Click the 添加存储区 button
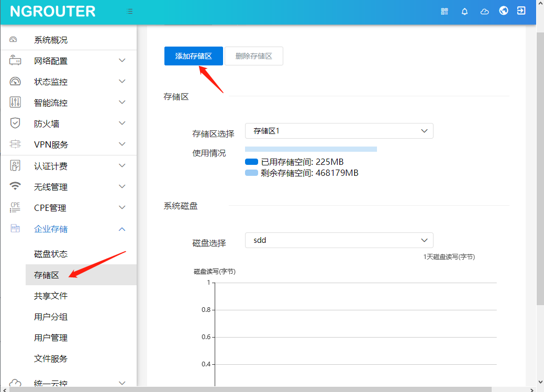 (x=194, y=56)
